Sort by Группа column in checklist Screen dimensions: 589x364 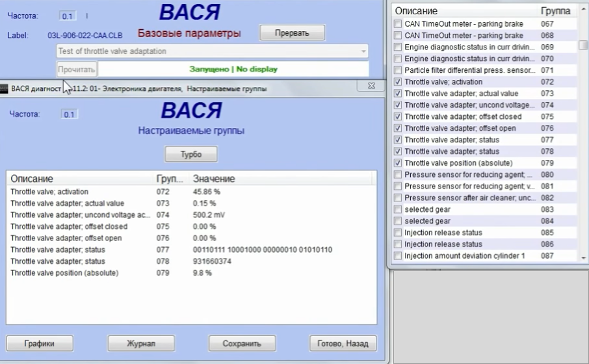click(555, 11)
